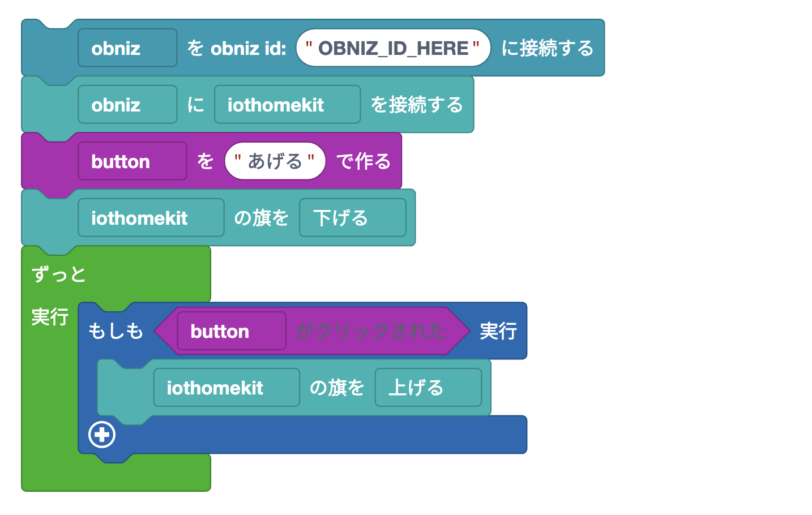Open the 上げる flag dropdown

428,388
